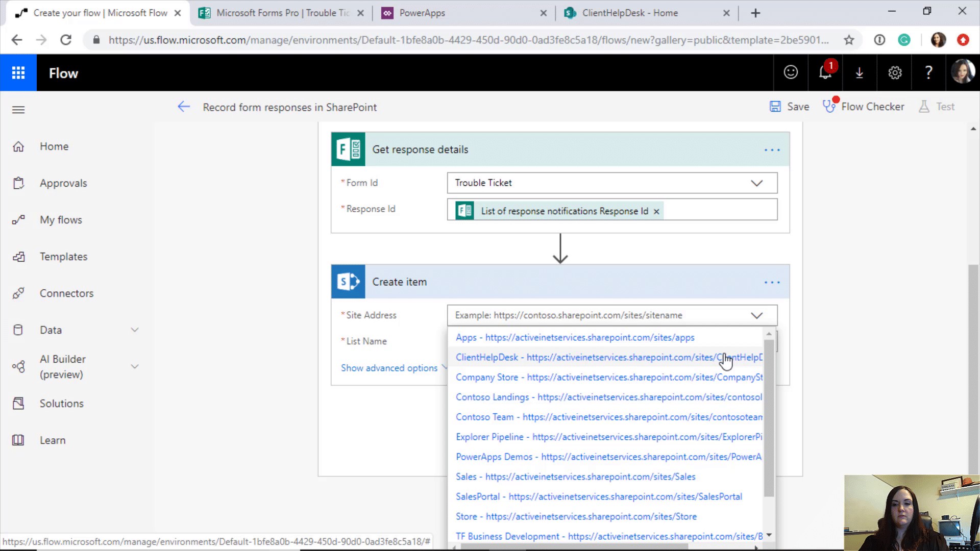Expand the Form Id dropdown chevron
Screen dimensions: 980x551
click(756, 183)
